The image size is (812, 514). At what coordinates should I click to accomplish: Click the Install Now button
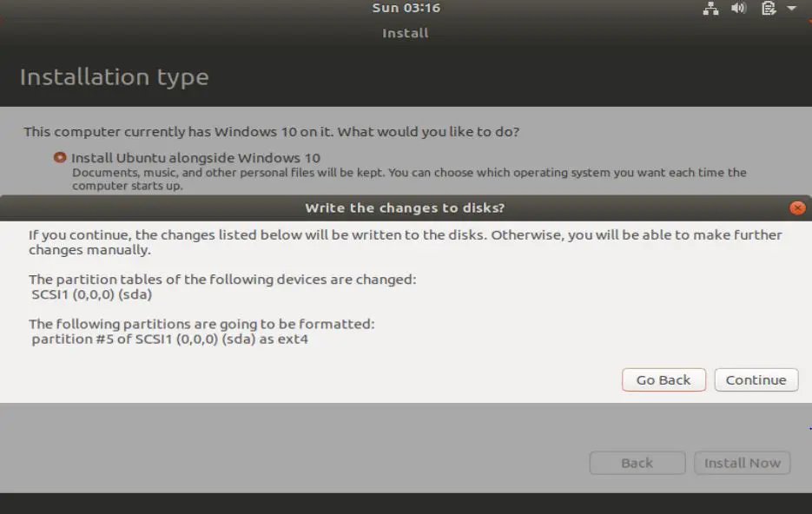pos(742,463)
